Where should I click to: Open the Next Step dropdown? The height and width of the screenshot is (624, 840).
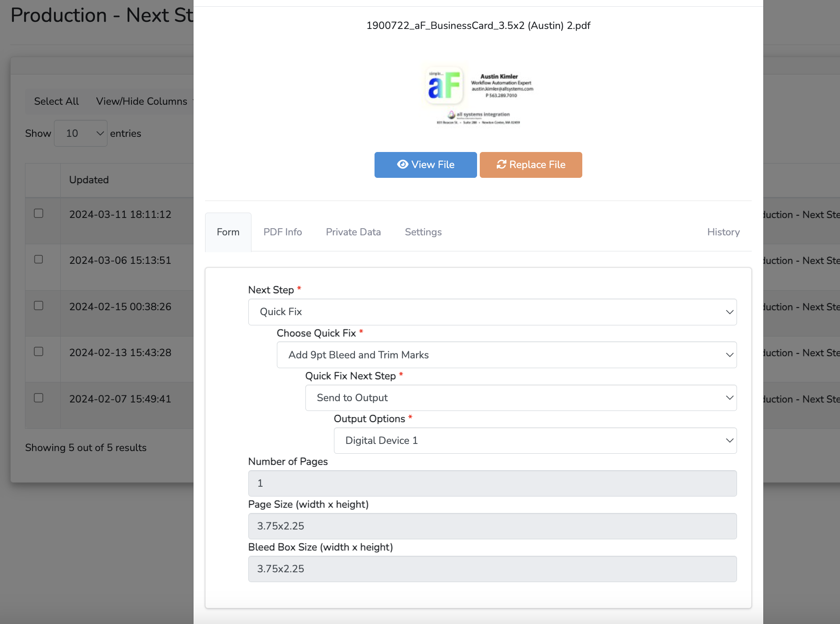click(492, 312)
